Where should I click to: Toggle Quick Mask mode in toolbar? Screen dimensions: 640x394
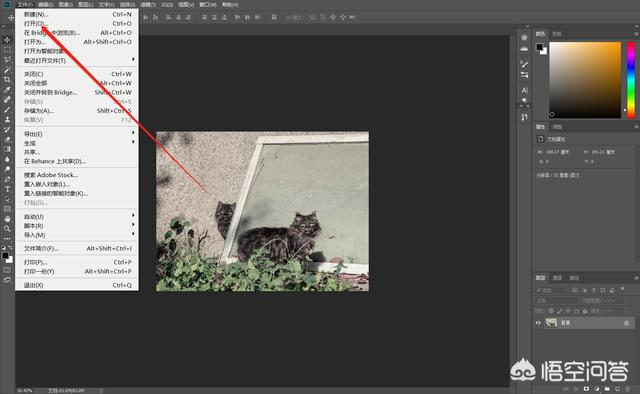pos(7,270)
